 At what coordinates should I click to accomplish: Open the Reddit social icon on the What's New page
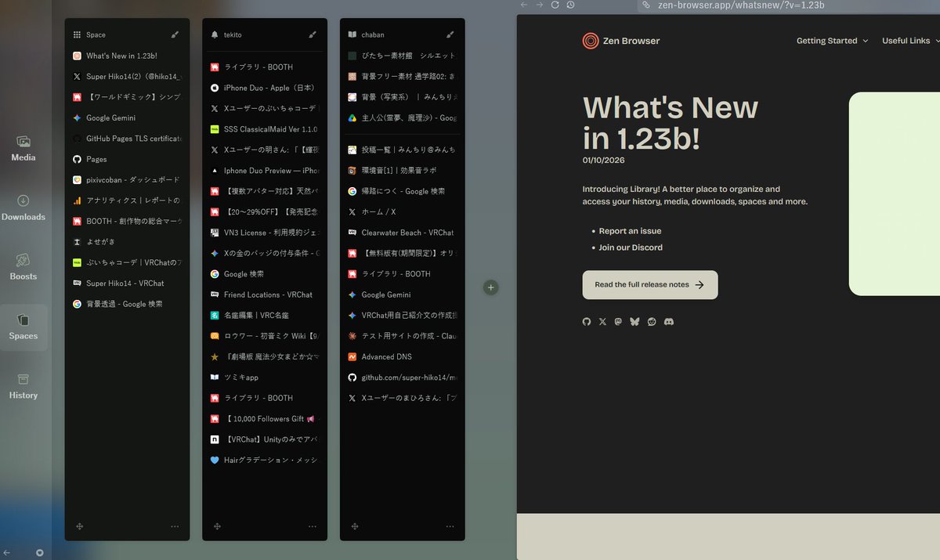pyautogui.click(x=652, y=322)
